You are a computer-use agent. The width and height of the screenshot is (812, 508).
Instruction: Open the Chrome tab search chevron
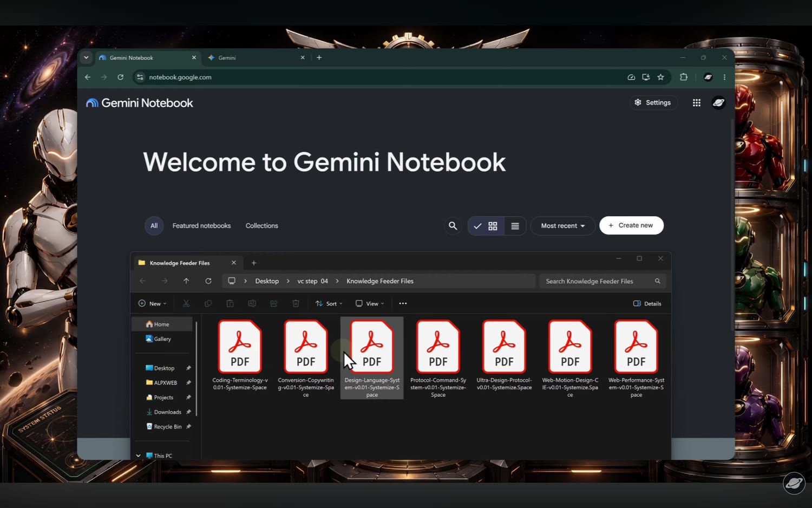tap(86, 57)
